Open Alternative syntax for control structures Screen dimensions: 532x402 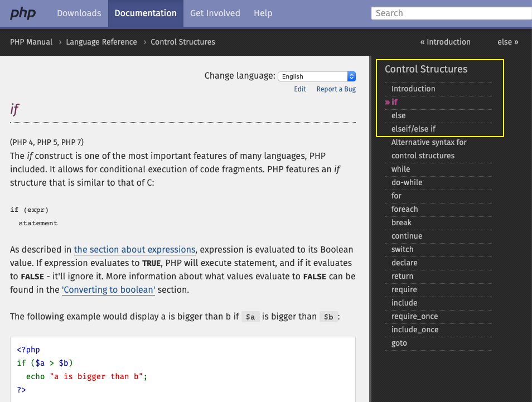click(429, 149)
